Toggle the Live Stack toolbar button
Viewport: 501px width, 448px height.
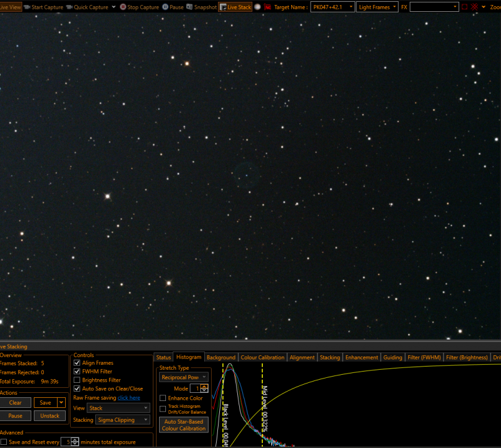pyautogui.click(x=235, y=7)
